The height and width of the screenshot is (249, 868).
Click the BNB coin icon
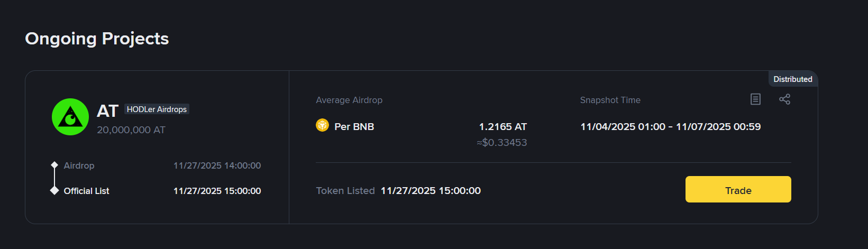tap(322, 125)
